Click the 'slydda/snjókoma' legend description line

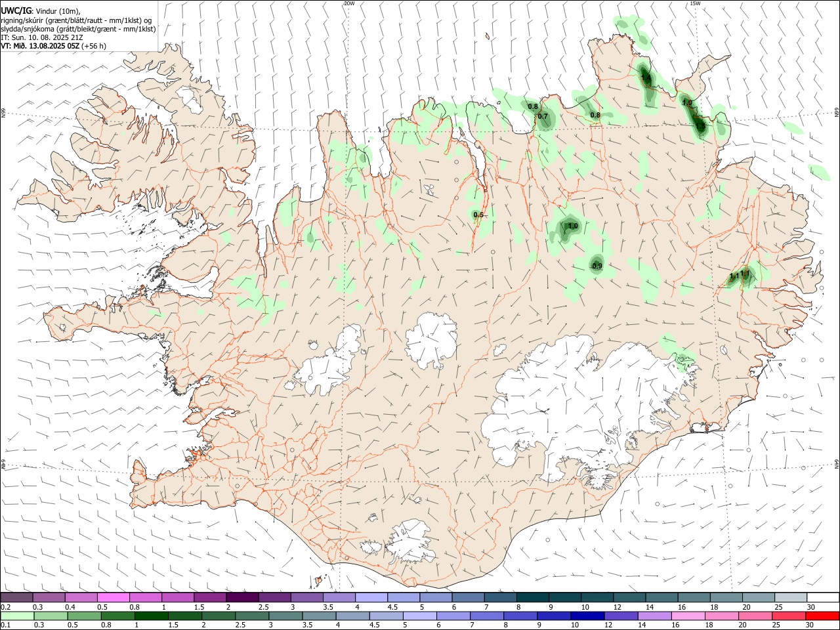78,29
